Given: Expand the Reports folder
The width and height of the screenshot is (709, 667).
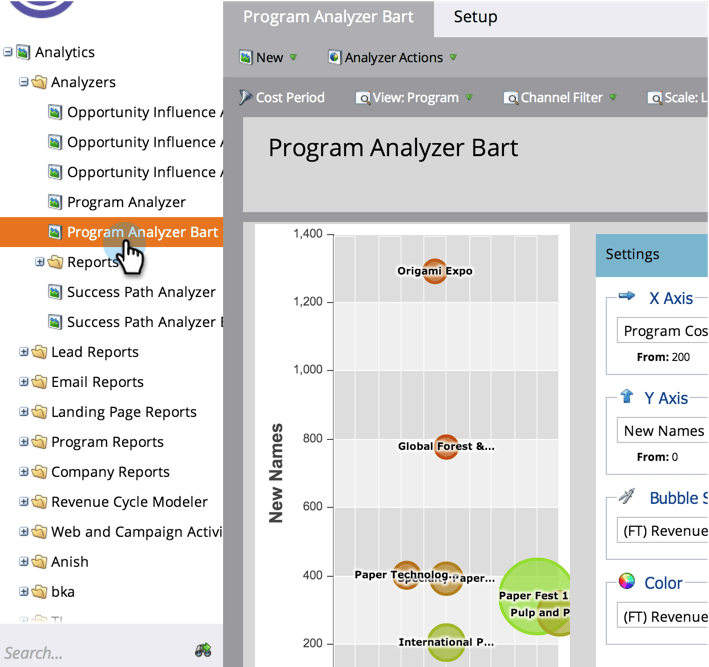Looking at the screenshot, I should point(40,261).
